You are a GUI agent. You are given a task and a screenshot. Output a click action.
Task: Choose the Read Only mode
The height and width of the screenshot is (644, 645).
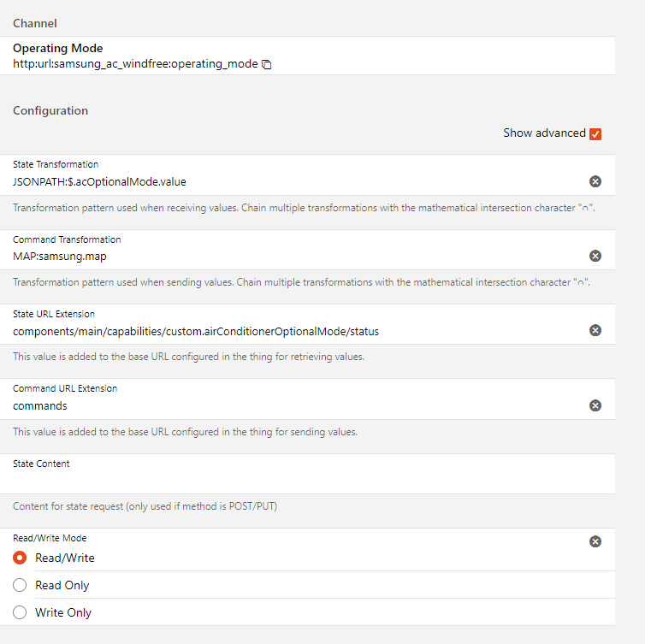click(x=21, y=585)
